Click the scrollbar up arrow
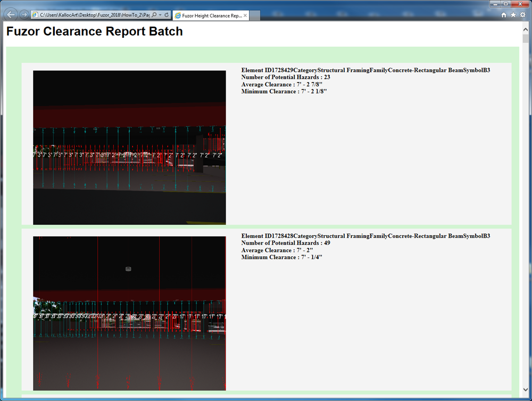This screenshot has width=532, height=401. (x=525, y=29)
